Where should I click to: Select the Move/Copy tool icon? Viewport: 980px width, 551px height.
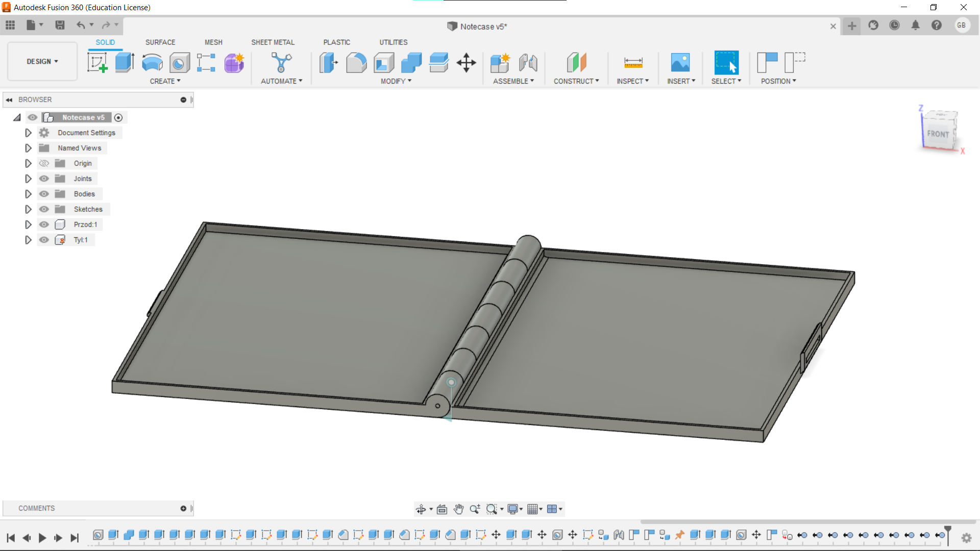click(466, 63)
